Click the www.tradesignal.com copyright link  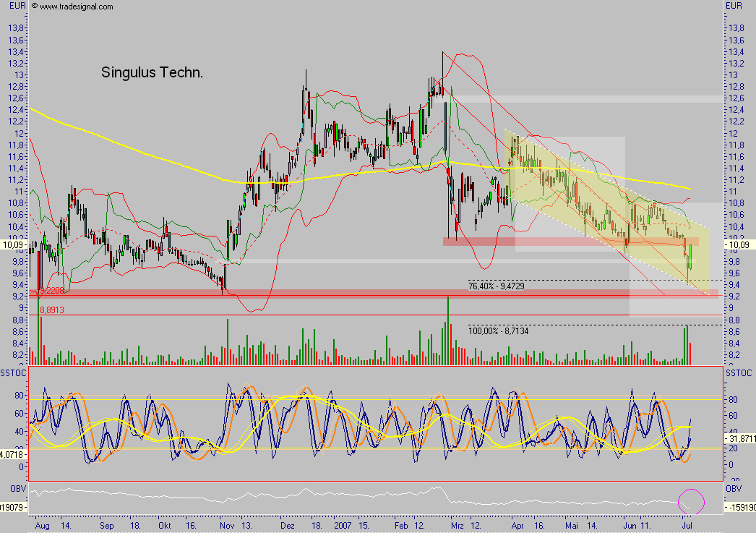coord(73,7)
